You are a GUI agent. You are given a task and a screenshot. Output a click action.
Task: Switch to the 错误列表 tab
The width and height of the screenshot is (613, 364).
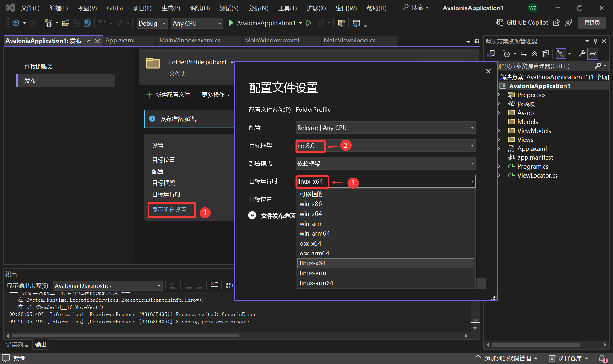[18, 345]
